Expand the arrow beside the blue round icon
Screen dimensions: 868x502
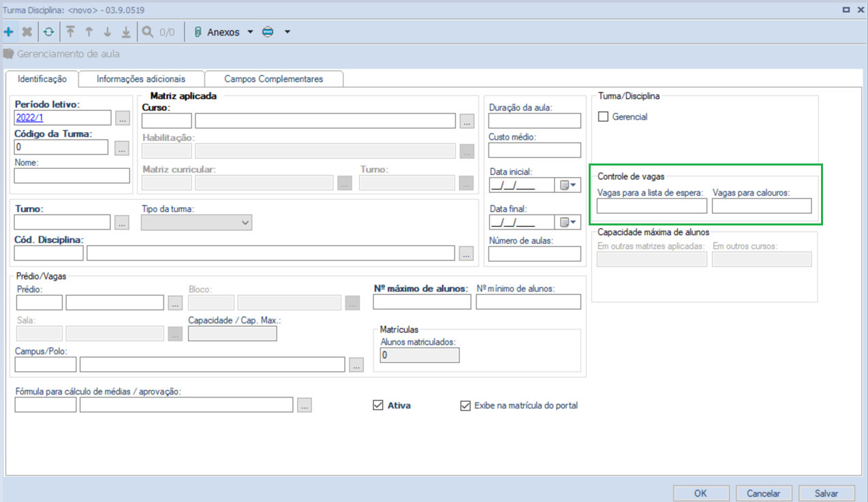click(287, 32)
